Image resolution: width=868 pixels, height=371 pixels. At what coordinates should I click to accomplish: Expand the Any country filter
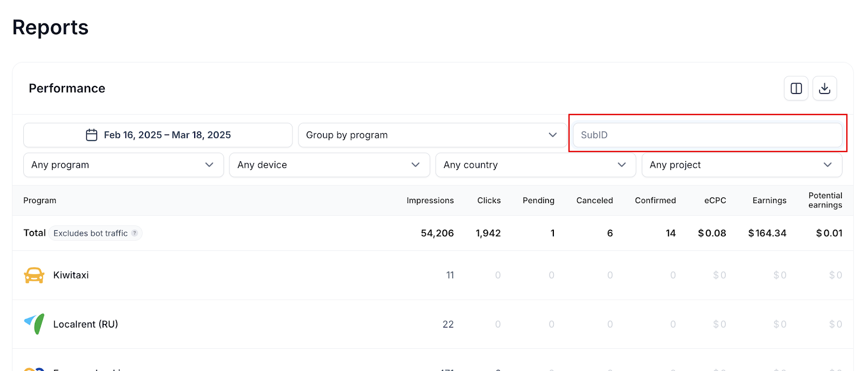point(536,165)
